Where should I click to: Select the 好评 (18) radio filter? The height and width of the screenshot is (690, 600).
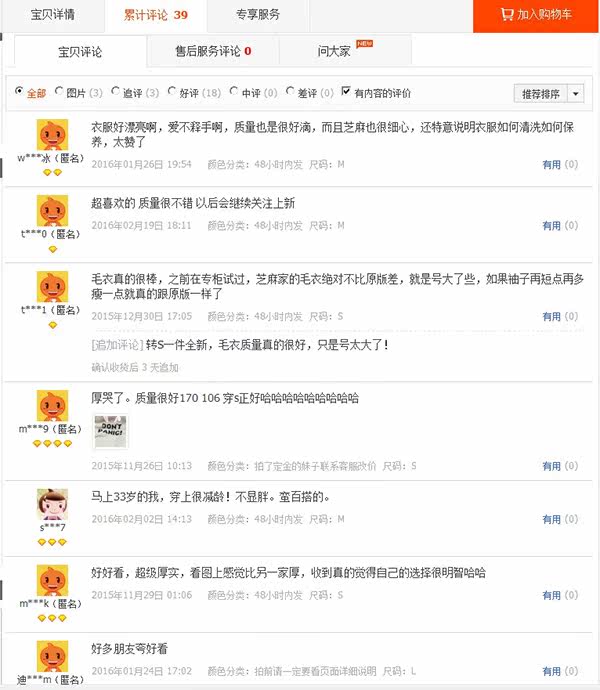(172, 91)
